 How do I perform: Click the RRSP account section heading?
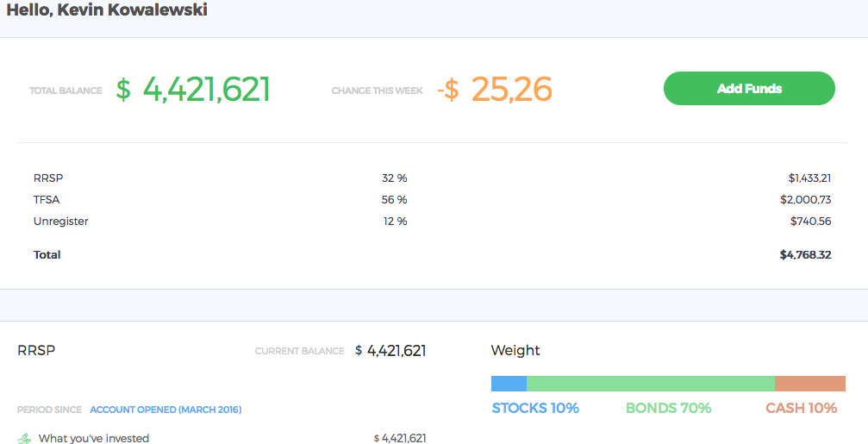pyautogui.click(x=36, y=350)
